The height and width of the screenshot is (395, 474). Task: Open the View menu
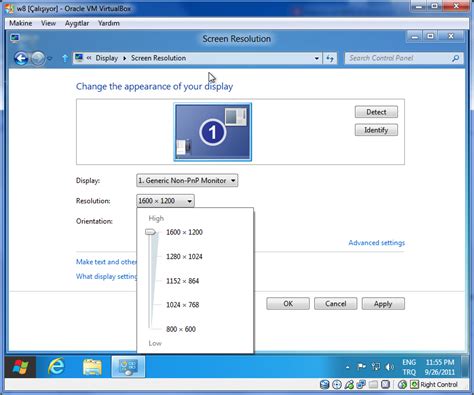[48, 23]
